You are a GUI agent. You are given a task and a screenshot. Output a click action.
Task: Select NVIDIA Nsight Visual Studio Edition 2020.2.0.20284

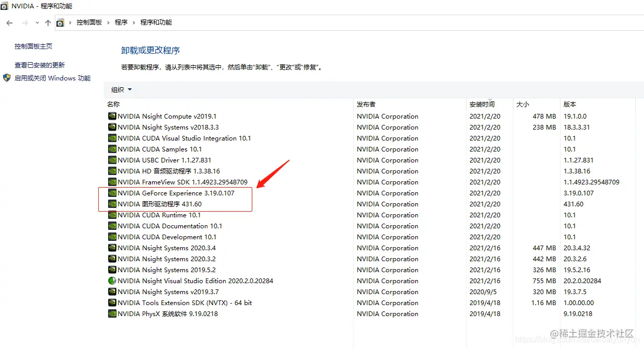(x=195, y=281)
